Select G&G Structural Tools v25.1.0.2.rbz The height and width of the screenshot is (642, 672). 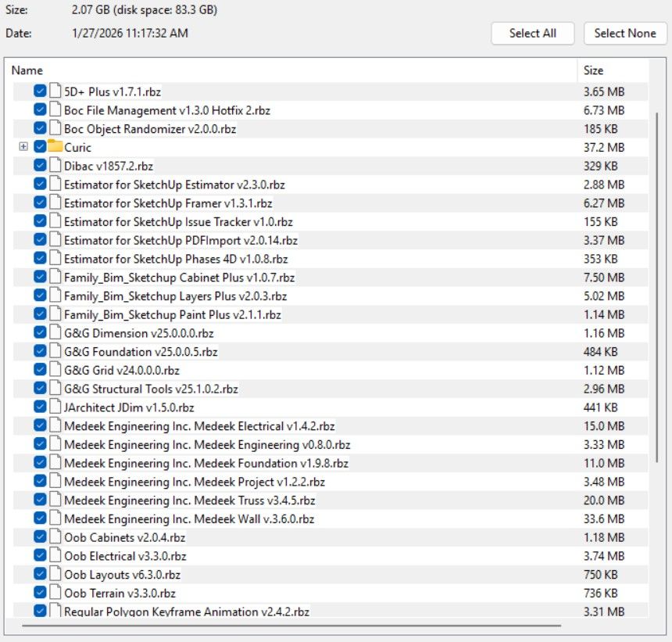tap(151, 389)
